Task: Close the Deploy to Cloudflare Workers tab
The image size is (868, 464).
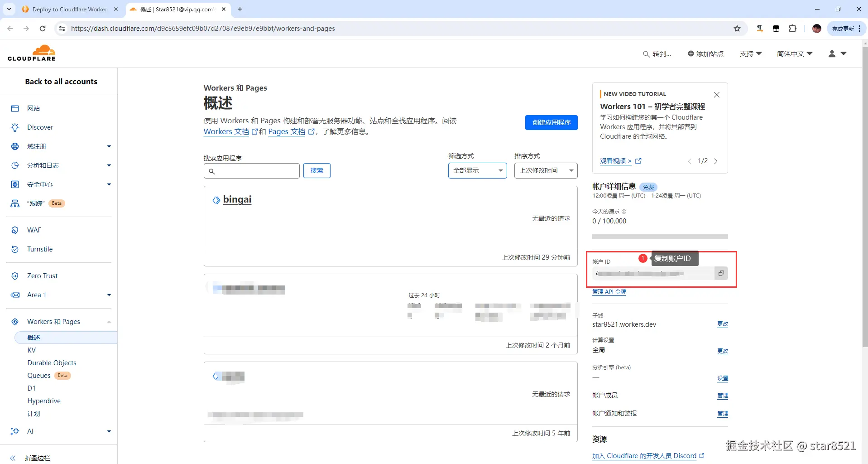Action: point(116,9)
